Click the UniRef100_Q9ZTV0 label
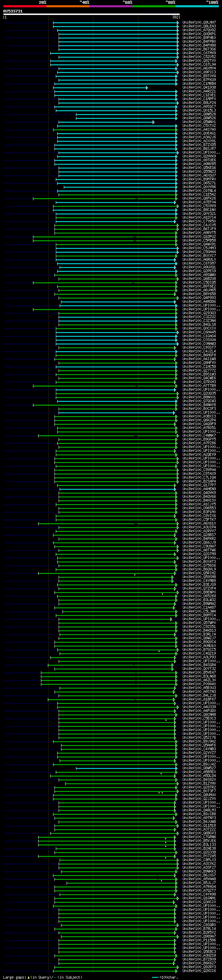 (x=199, y=61)
